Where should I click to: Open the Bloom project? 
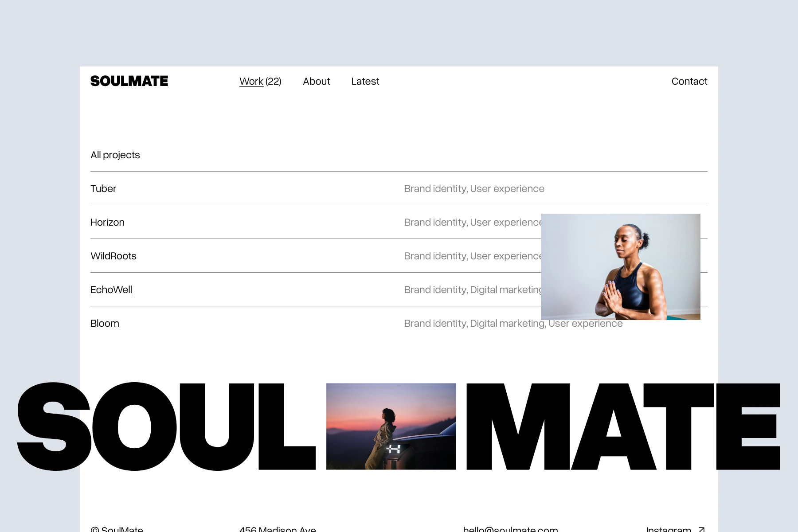tap(105, 323)
